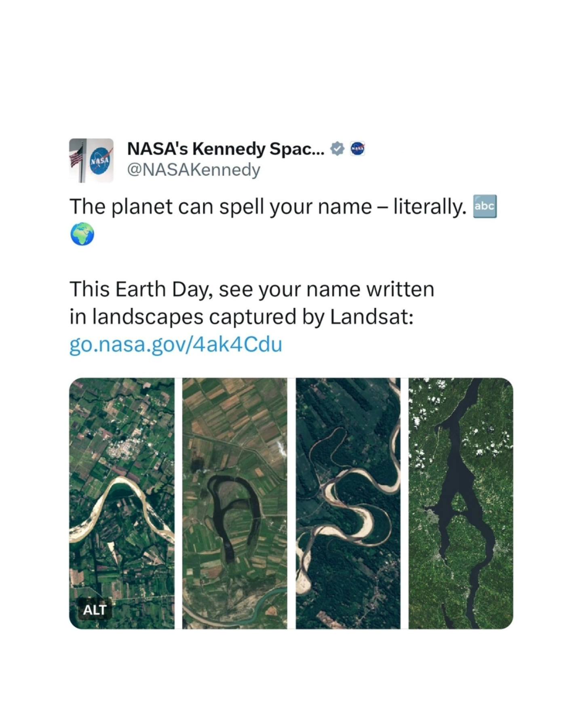Click the globe Earth emoji
The width and height of the screenshot is (582, 728).
pos(82,234)
